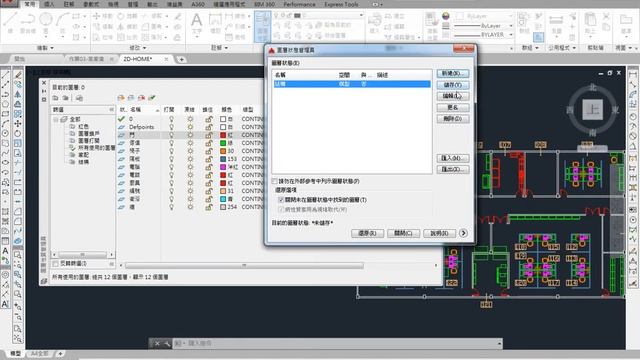Click the X icon on the command line
This screenshot has width=640, height=360.
(157, 344)
